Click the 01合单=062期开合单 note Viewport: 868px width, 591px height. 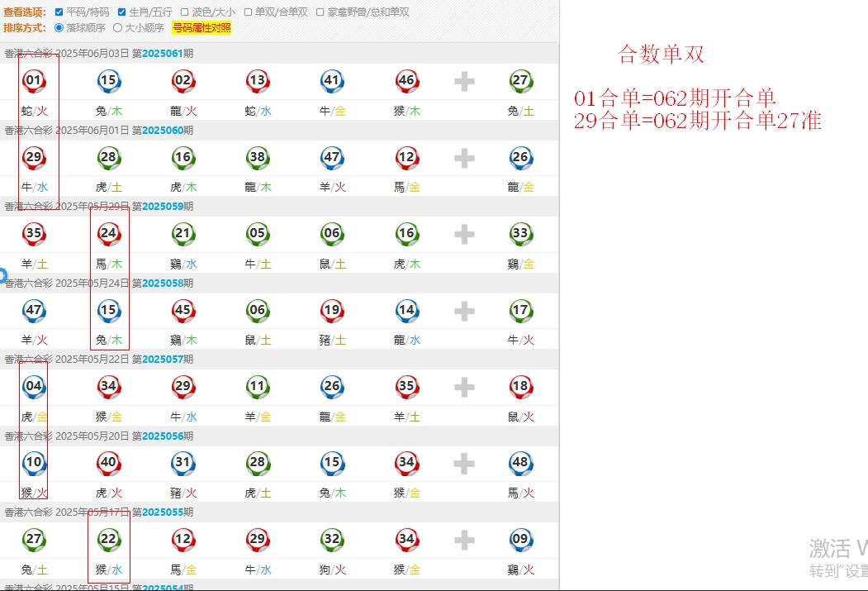[675, 98]
